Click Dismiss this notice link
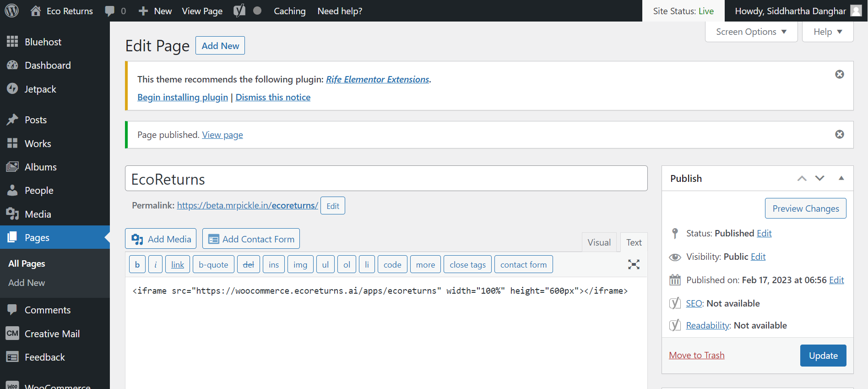Viewport: 868px width, 389px height. 273,97
